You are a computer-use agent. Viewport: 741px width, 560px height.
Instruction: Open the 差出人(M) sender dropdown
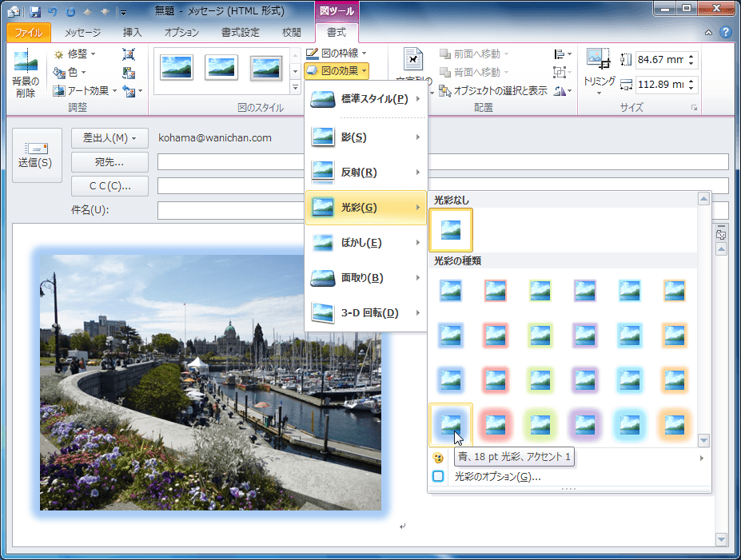pyautogui.click(x=110, y=138)
